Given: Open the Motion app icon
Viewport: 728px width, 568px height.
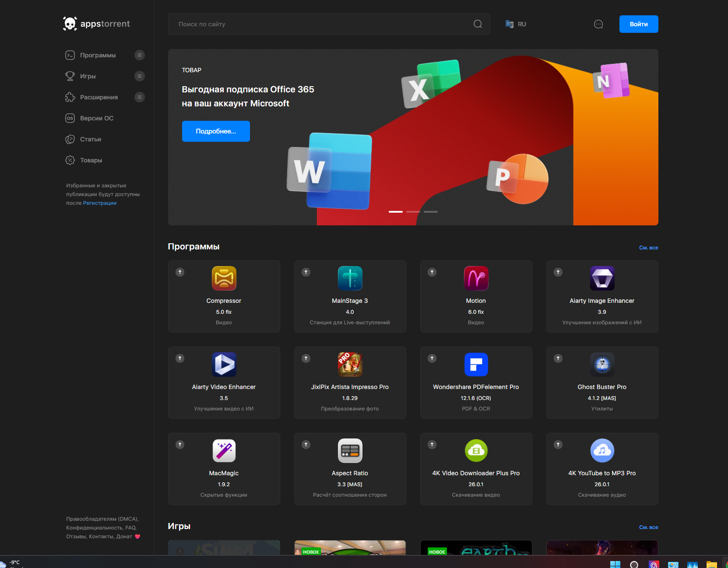Looking at the screenshot, I should [476, 278].
